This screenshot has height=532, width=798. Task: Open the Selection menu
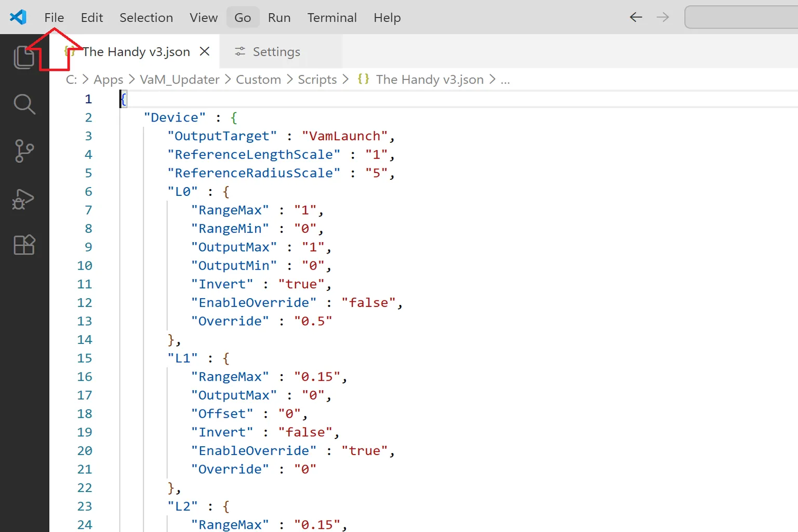click(147, 18)
